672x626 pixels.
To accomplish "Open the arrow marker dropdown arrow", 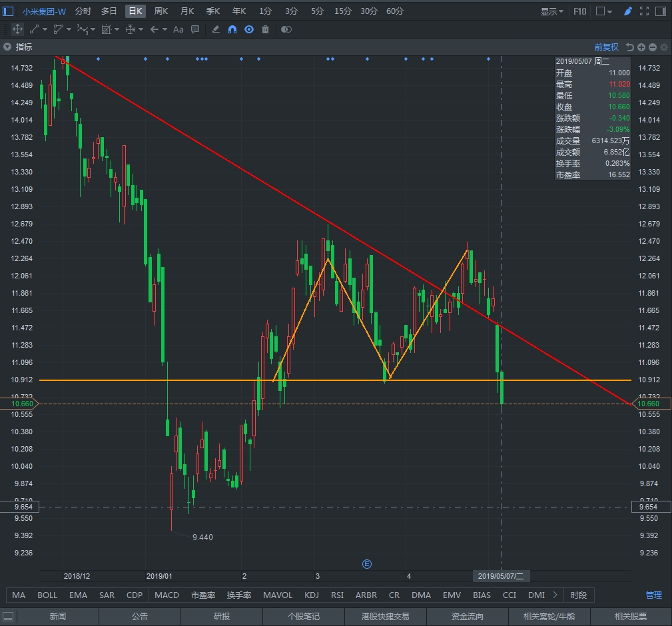I will point(165,29).
